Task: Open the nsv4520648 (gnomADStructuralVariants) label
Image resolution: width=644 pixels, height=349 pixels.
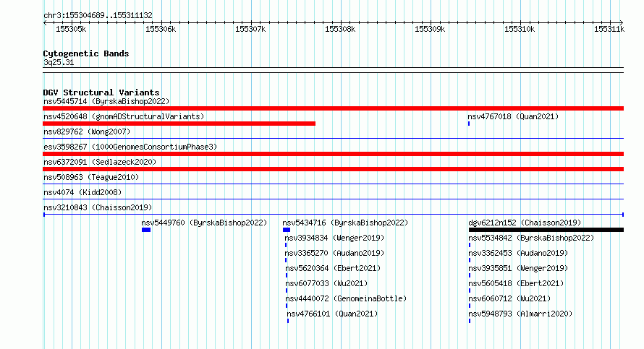Action: click(x=124, y=116)
